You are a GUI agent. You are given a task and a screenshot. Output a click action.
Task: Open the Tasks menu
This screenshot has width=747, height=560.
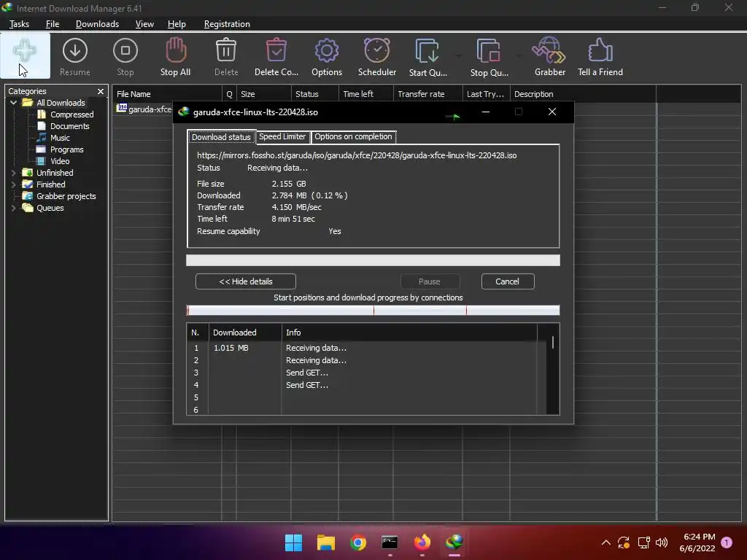[19, 24]
